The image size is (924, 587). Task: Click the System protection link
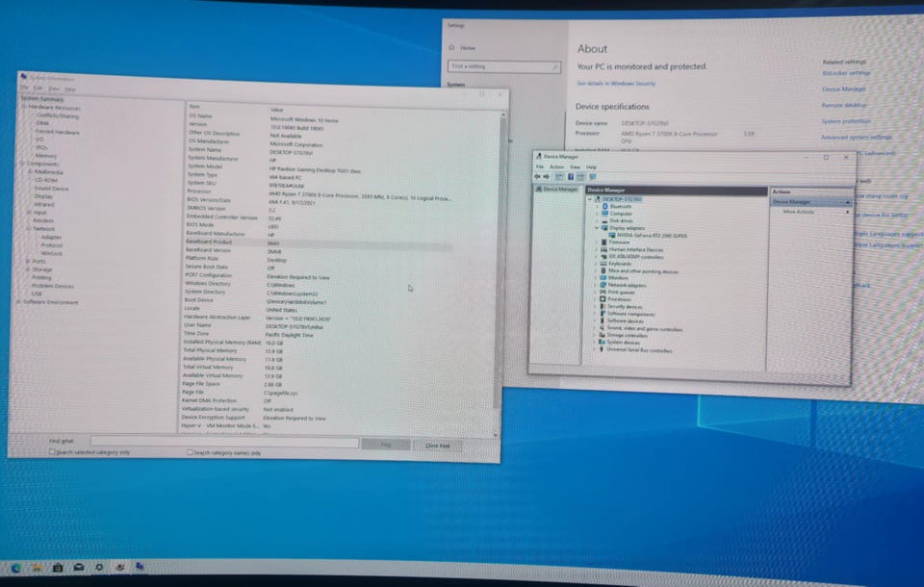click(846, 121)
